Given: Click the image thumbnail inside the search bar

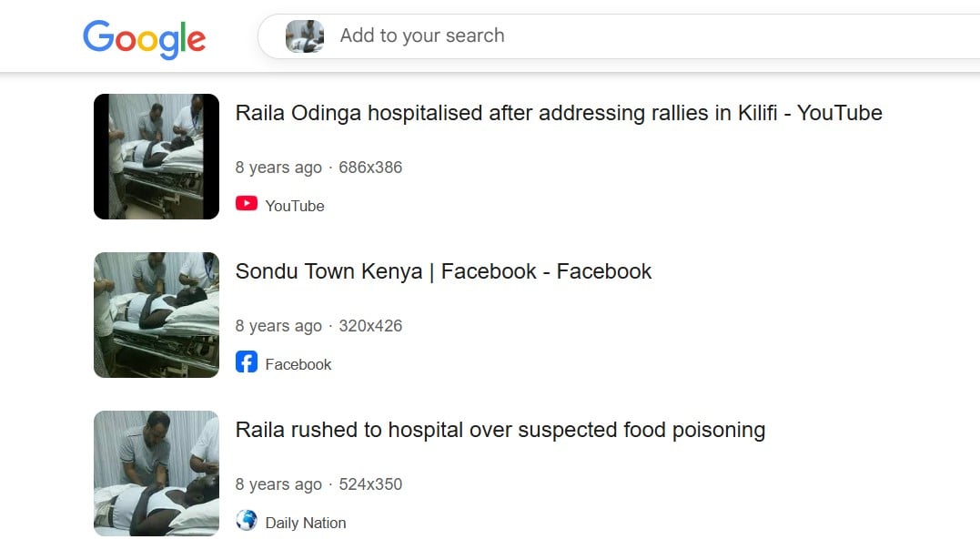Looking at the screenshot, I should click(305, 36).
